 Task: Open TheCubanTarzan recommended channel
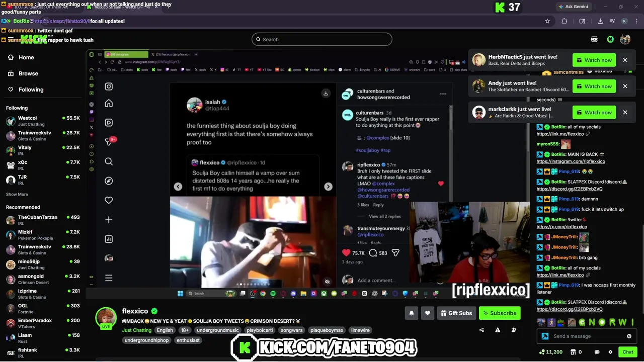point(43,220)
